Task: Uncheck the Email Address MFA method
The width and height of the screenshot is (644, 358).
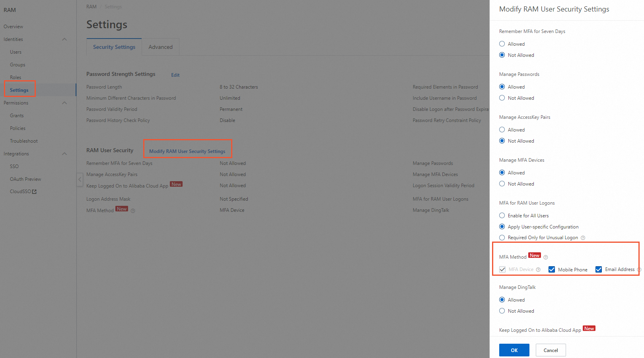Action: tap(599, 269)
